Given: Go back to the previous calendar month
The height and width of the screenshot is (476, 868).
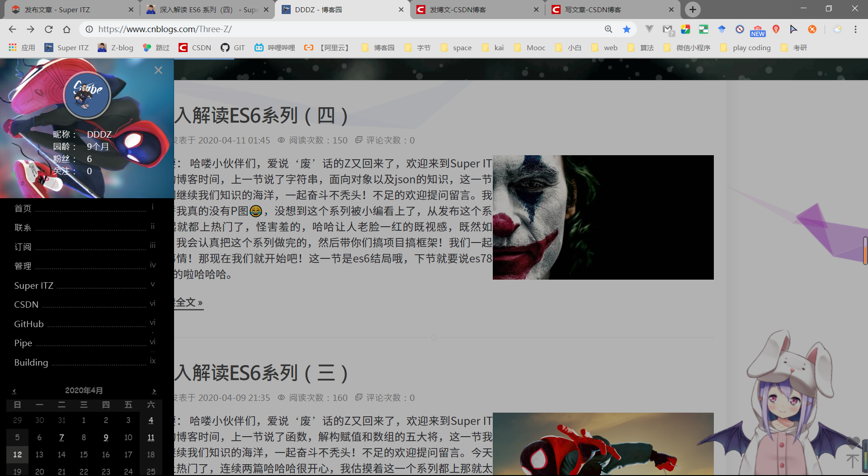Looking at the screenshot, I should pos(14,390).
